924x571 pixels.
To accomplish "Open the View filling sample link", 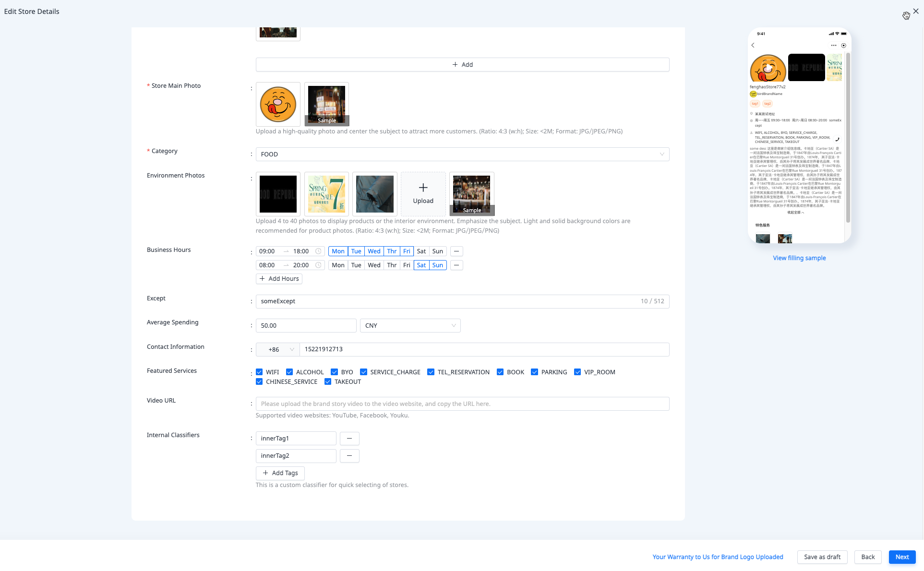I will pyautogui.click(x=799, y=258).
